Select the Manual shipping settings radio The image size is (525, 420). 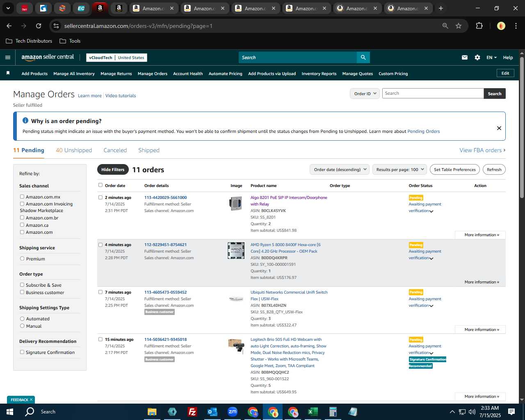tap(22, 326)
